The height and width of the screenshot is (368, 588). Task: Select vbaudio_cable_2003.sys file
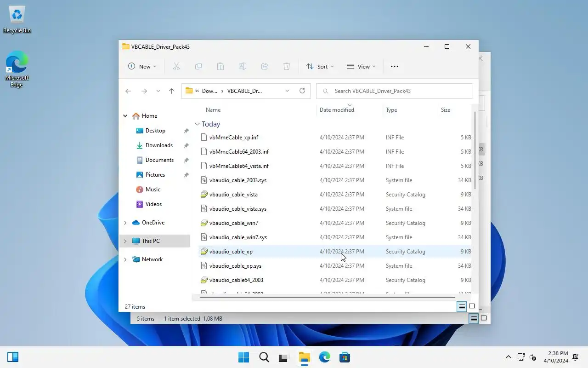(335, 180)
